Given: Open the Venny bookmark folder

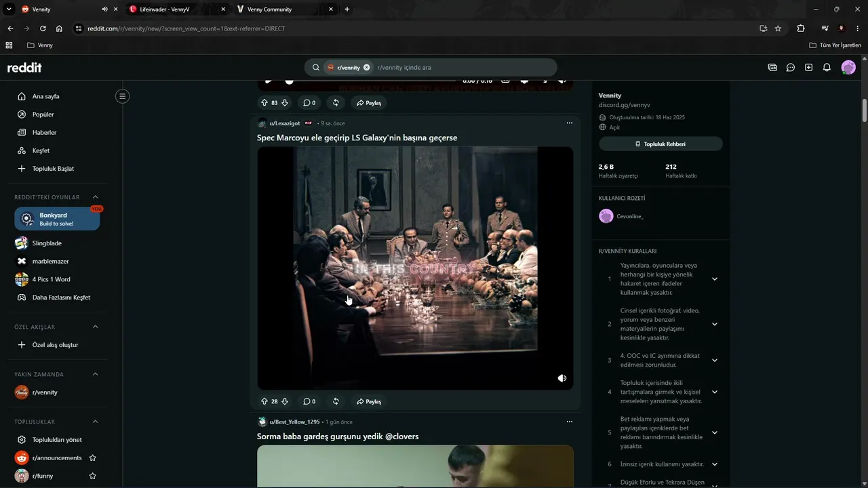Looking at the screenshot, I should (39, 45).
